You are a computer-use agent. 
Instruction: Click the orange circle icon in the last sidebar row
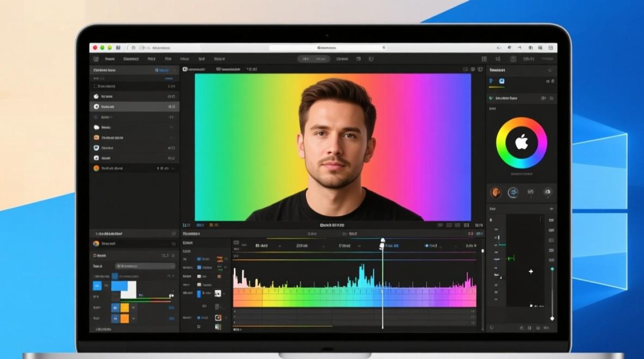click(96, 168)
